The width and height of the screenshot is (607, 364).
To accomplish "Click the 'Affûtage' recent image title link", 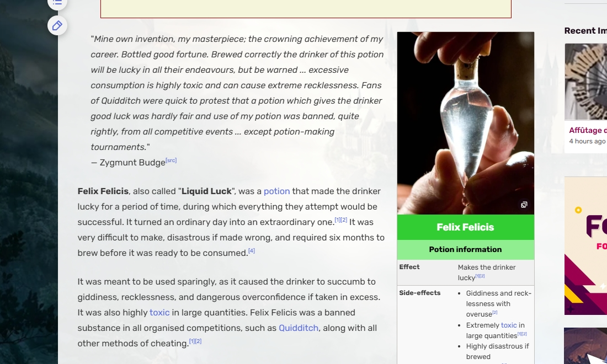I will [x=588, y=130].
